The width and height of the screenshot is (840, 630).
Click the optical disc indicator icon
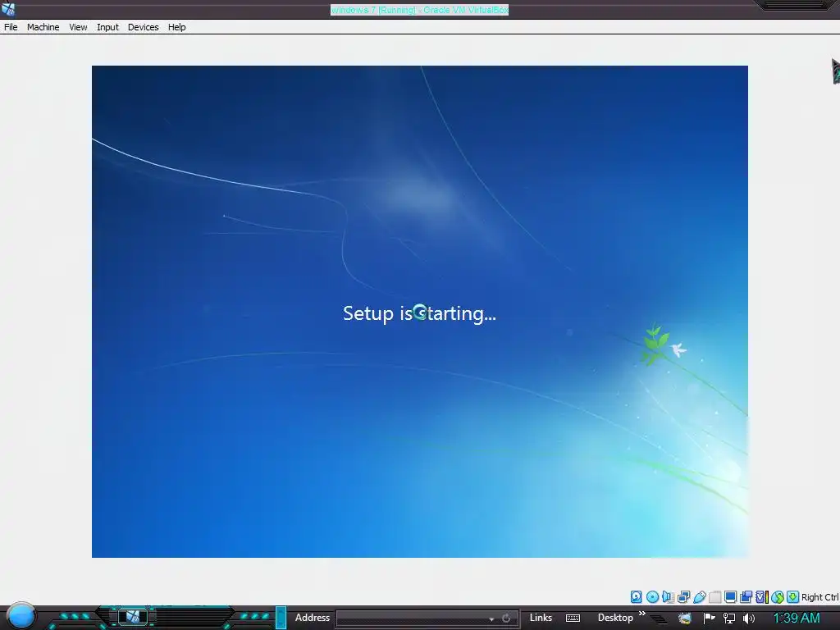pos(652,597)
